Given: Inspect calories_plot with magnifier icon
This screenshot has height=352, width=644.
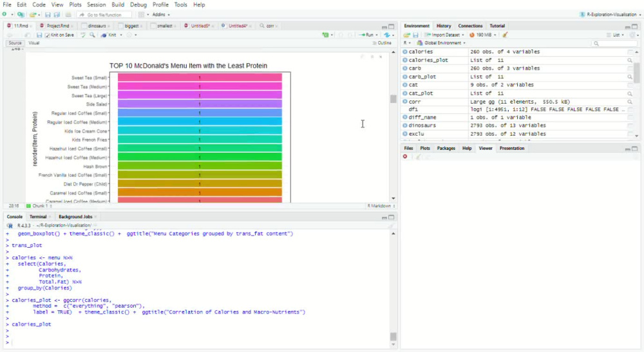Looking at the screenshot, I should 630,60.
